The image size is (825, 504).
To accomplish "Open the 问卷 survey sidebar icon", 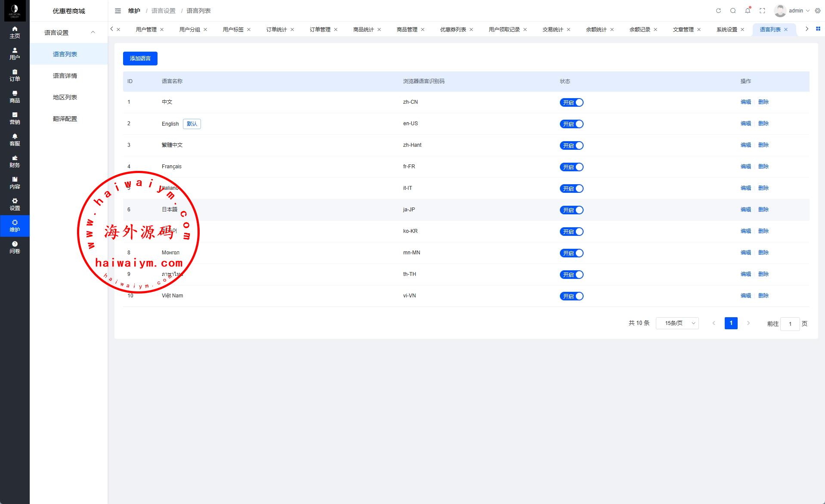I will pos(15,247).
